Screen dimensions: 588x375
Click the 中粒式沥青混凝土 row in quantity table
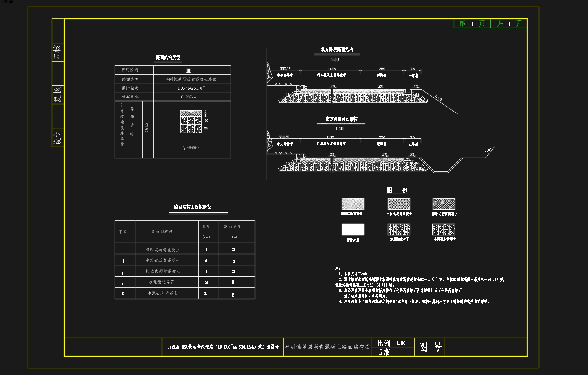click(x=185, y=260)
